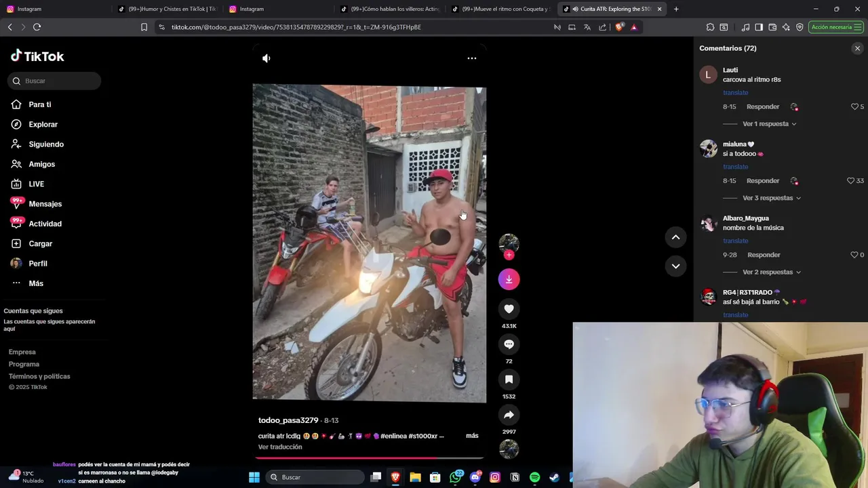Follow the creator with red plus badge
The width and height of the screenshot is (868, 488).
coord(509,255)
